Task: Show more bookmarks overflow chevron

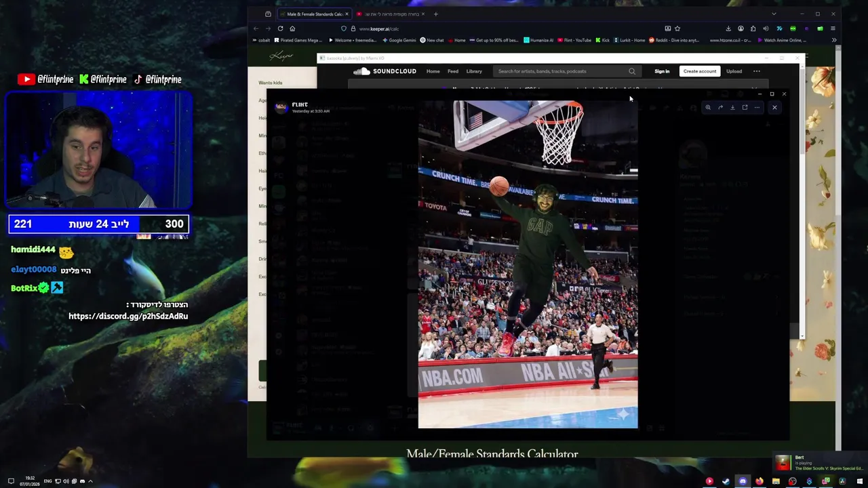Action: [x=834, y=40]
